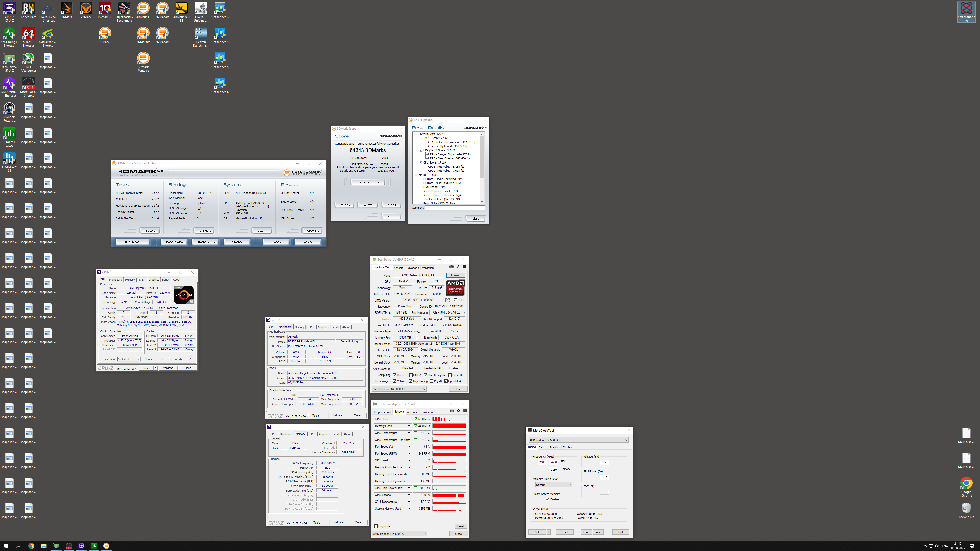The image size is (980, 551).
Task: Click Submit Your Results button
Action: [367, 182]
